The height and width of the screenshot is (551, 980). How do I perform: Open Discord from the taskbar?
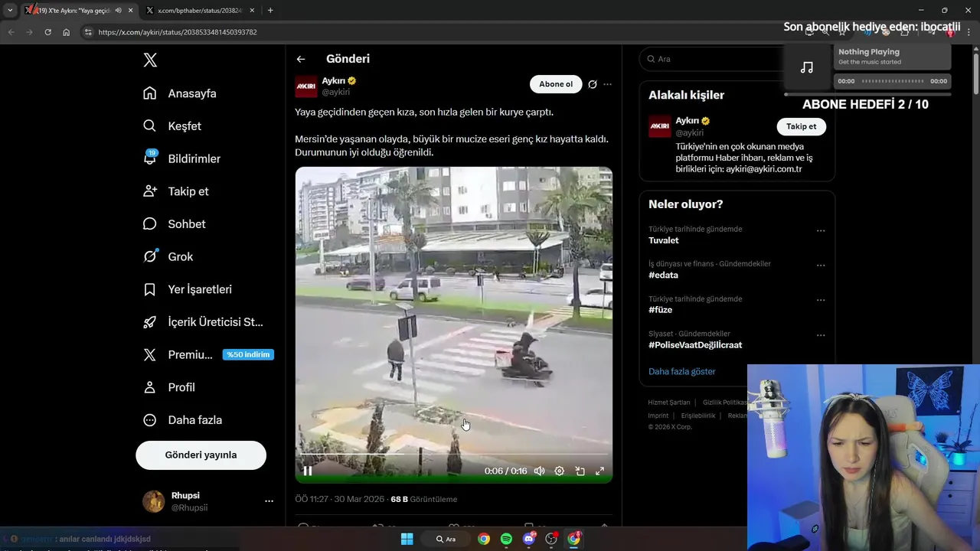point(528,539)
